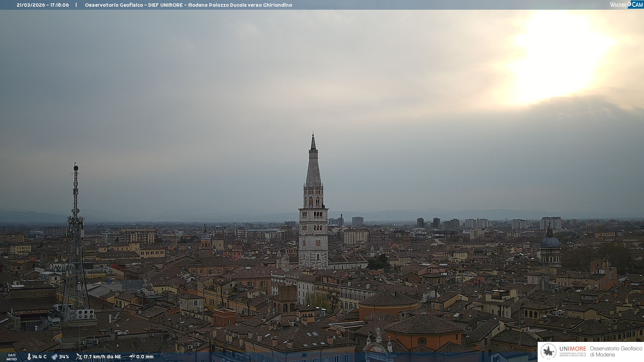This screenshot has width=644, height=362.
Task: Click the Ghirlandina tower belfry arches
Action: coord(314,201)
